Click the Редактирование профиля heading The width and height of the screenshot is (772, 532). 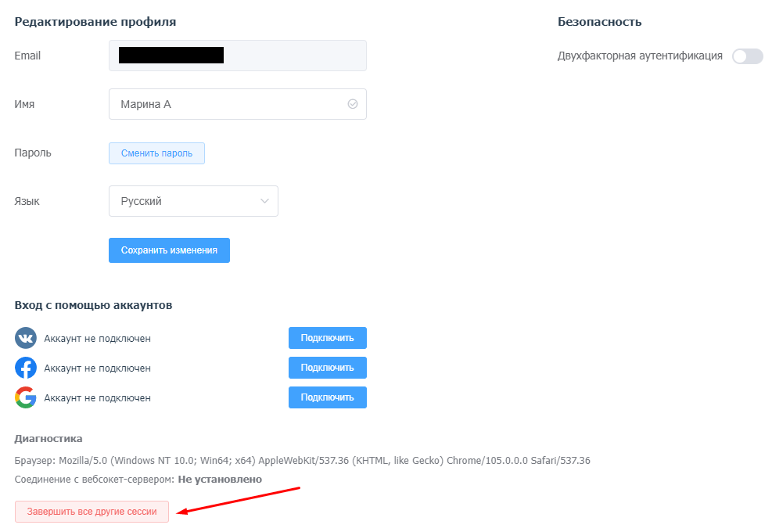95,22
